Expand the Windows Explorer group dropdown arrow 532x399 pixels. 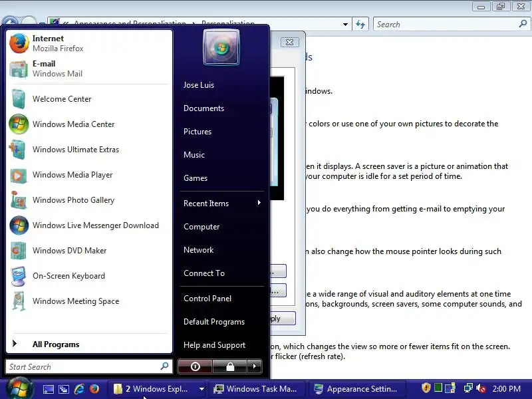pos(201,389)
